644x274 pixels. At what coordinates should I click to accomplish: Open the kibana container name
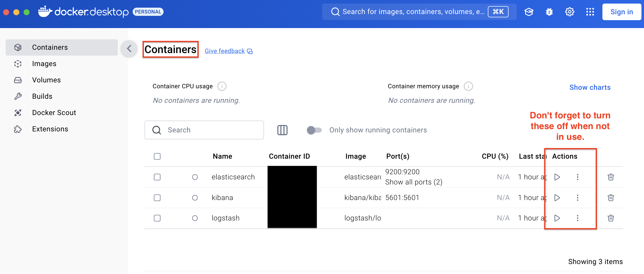222,198
